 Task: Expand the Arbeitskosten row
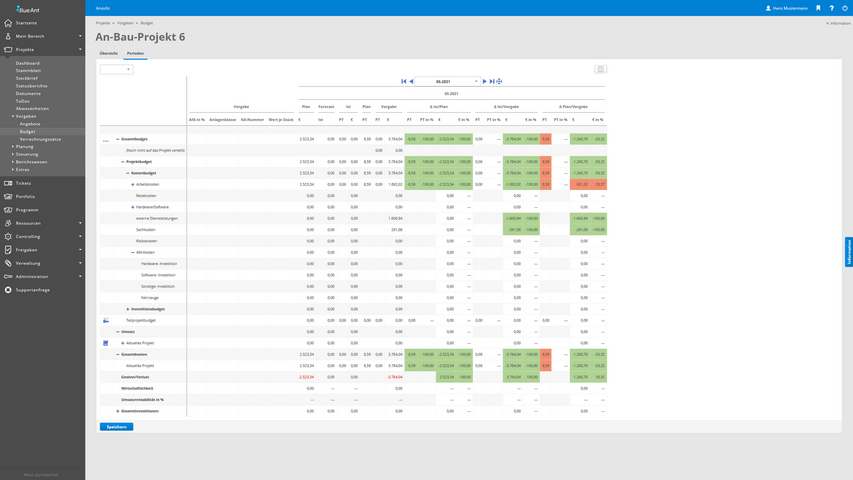click(133, 184)
